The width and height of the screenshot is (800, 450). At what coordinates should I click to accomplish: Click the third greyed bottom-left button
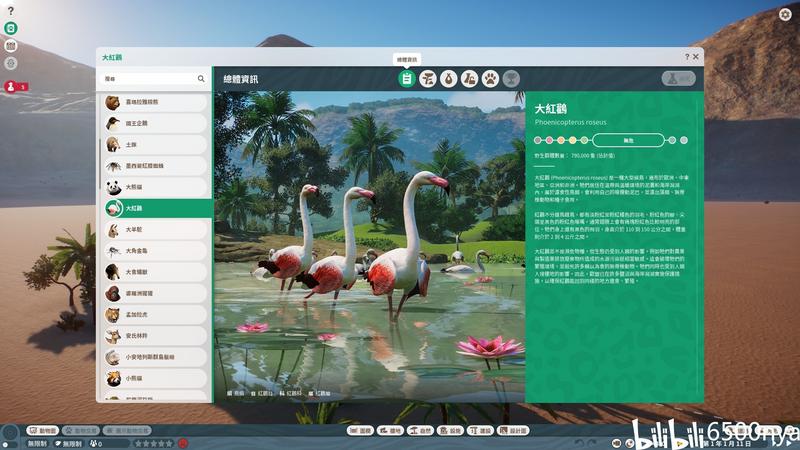127,431
